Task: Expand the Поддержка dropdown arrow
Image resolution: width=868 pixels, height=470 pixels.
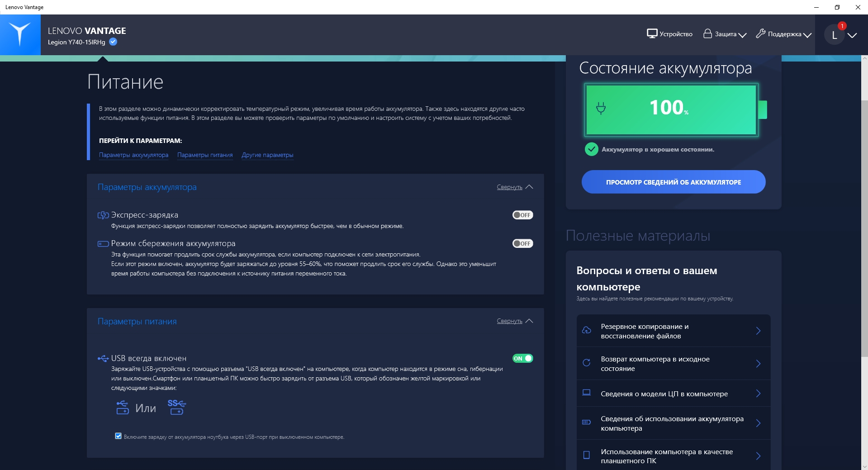Action: 807,35
